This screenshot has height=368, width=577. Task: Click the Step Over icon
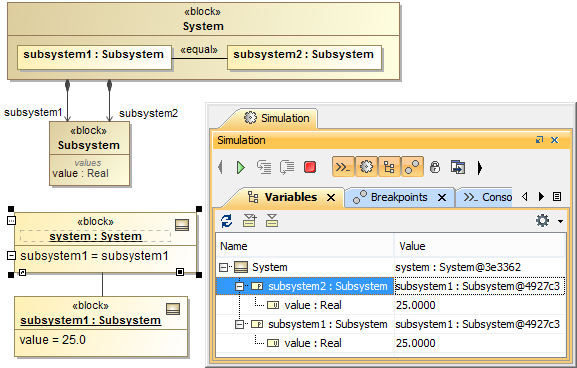287,167
